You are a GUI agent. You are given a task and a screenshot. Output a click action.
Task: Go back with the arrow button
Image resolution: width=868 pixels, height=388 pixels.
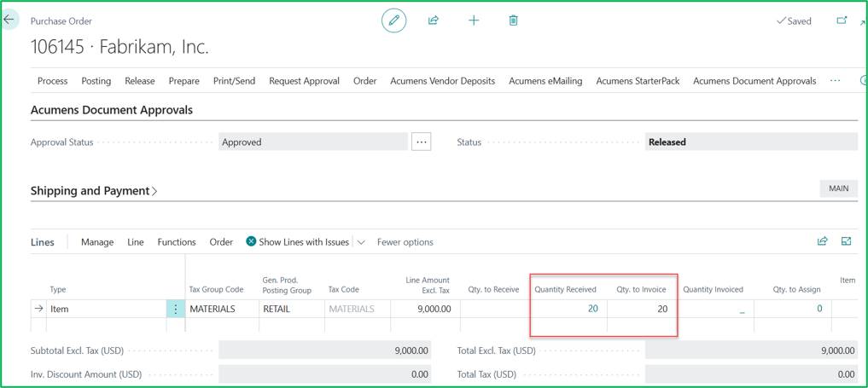[x=9, y=20]
